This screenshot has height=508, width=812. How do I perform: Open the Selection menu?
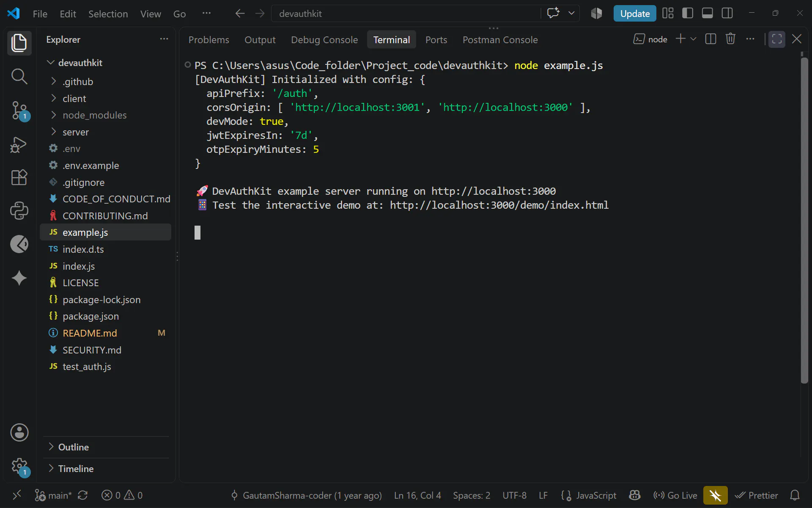click(x=108, y=14)
